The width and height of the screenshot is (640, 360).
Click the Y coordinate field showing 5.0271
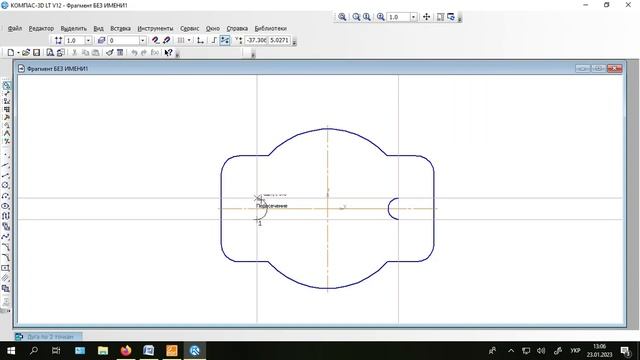[280, 40]
